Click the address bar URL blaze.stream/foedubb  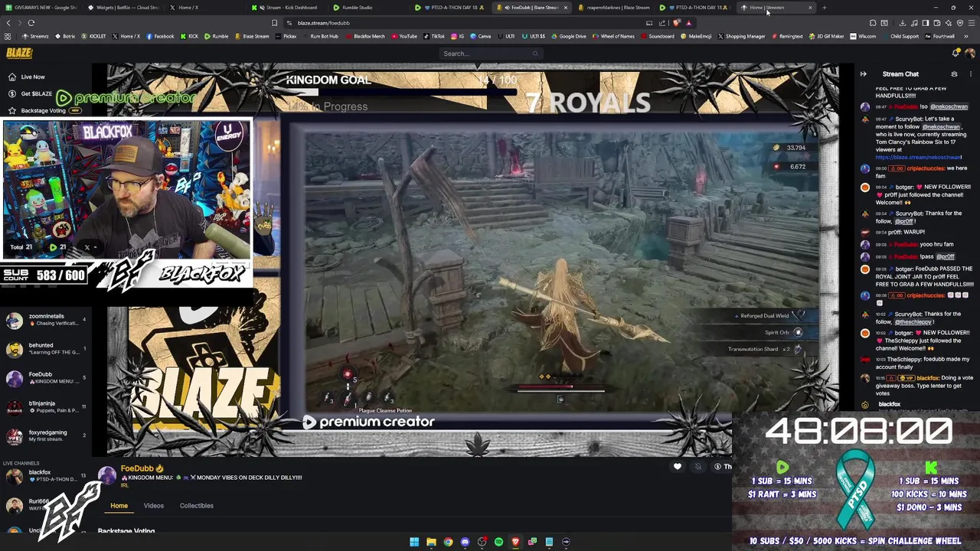click(323, 23)
